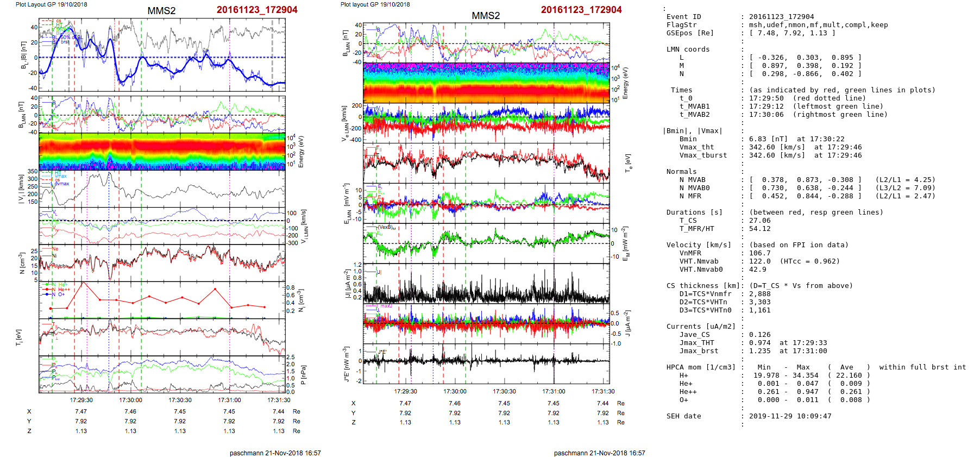
Task: Click the MMS2 title above the left plot
Action: pyautogui.click(x=161, y=11)
